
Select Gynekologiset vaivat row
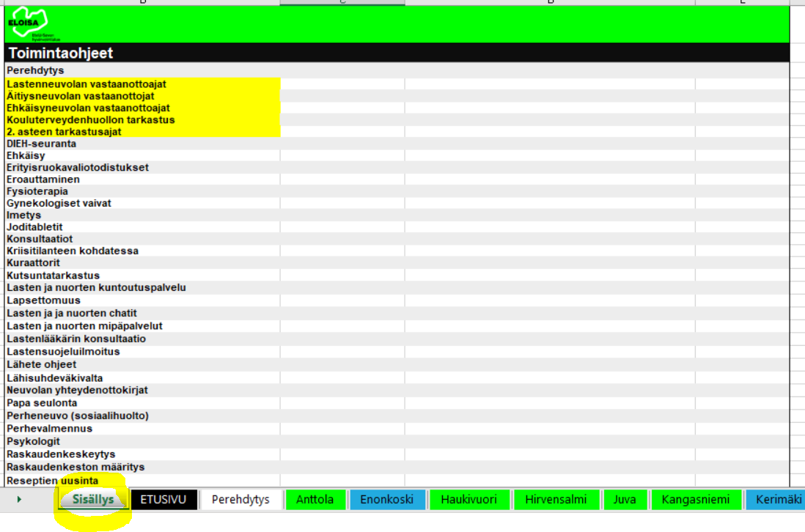(x=59, y=203)
